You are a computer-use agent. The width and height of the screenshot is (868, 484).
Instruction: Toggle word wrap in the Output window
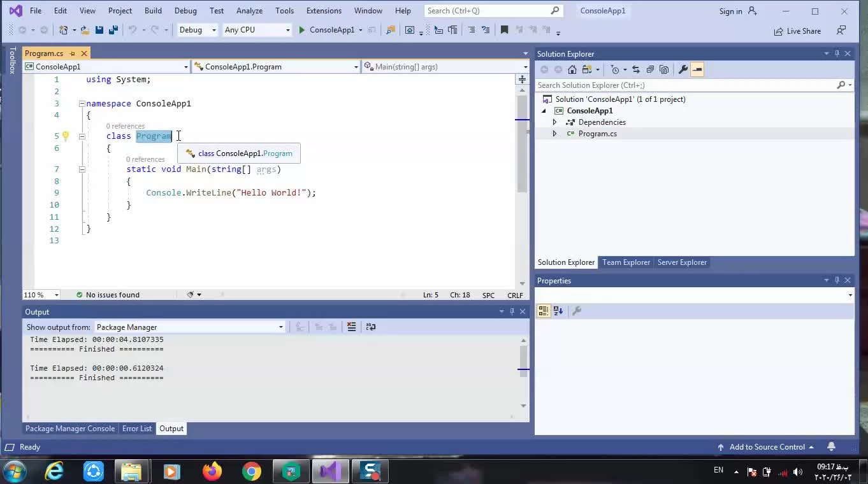pos(371,327)
